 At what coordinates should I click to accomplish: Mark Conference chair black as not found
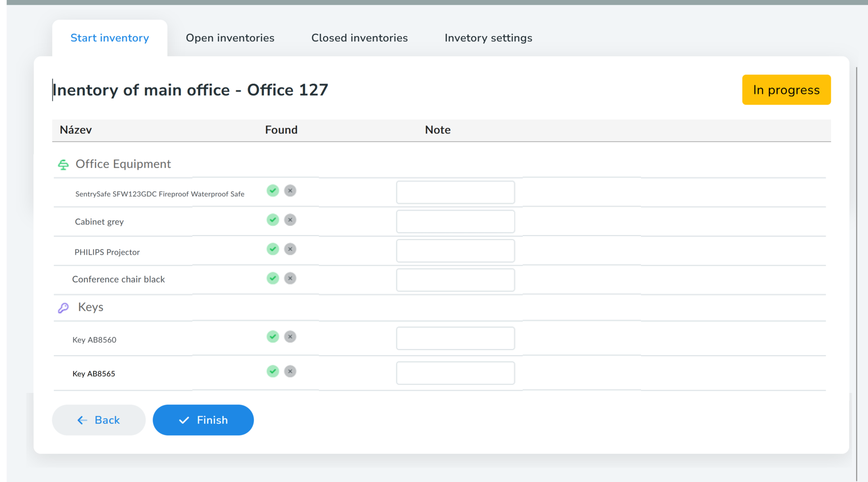(x=290, y=278)
